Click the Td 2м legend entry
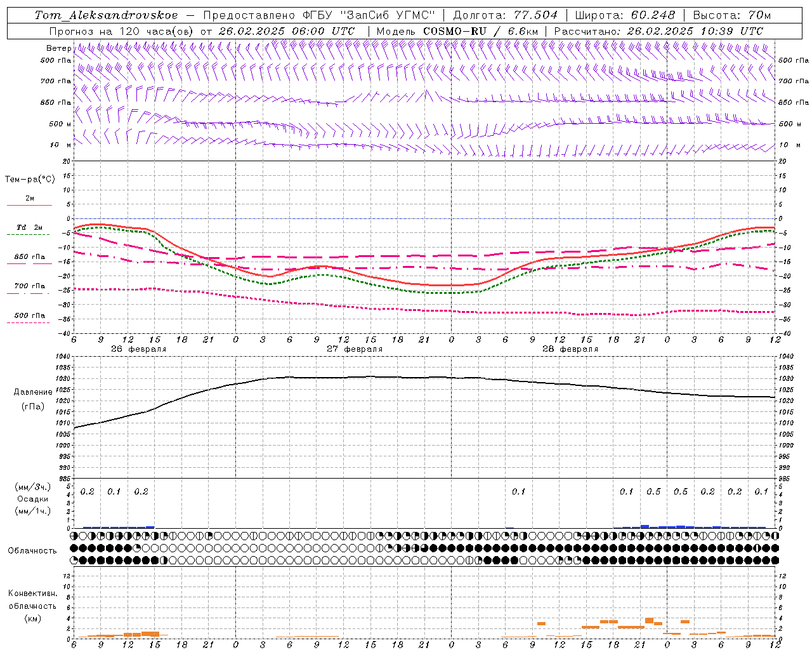This screenshot has height=650, width=812. (30, 227)
